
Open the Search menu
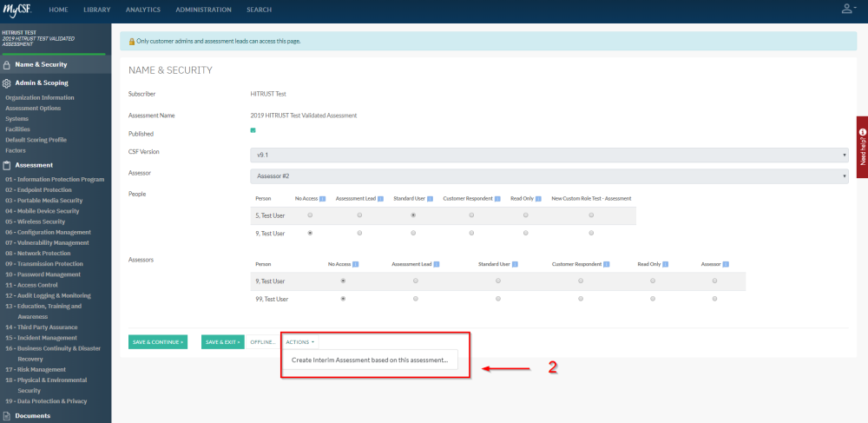coord(259,10)
